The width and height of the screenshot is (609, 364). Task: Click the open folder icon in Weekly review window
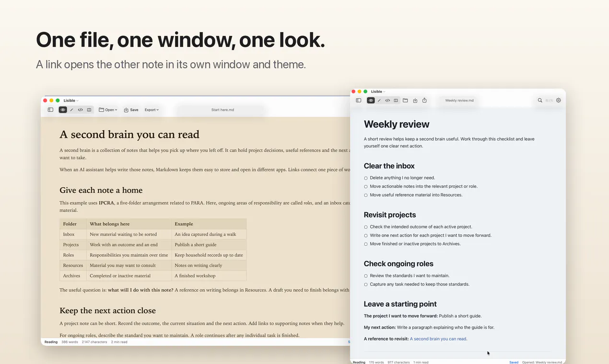point(405,101)
